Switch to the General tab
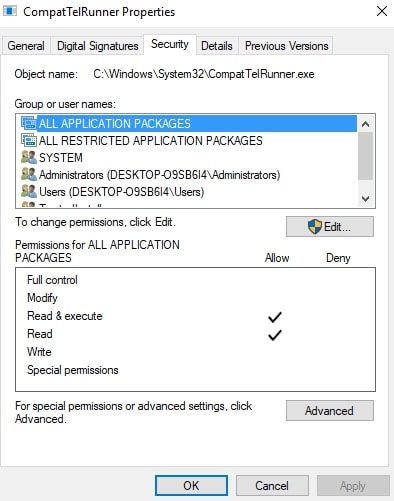 [26, 46]
